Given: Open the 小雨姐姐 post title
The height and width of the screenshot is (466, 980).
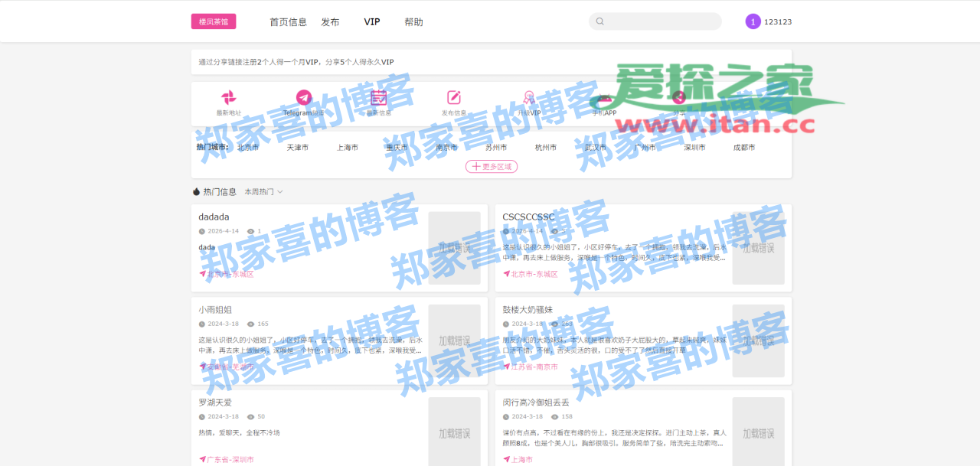Looking at the screenshot, I should coord(215,310).
